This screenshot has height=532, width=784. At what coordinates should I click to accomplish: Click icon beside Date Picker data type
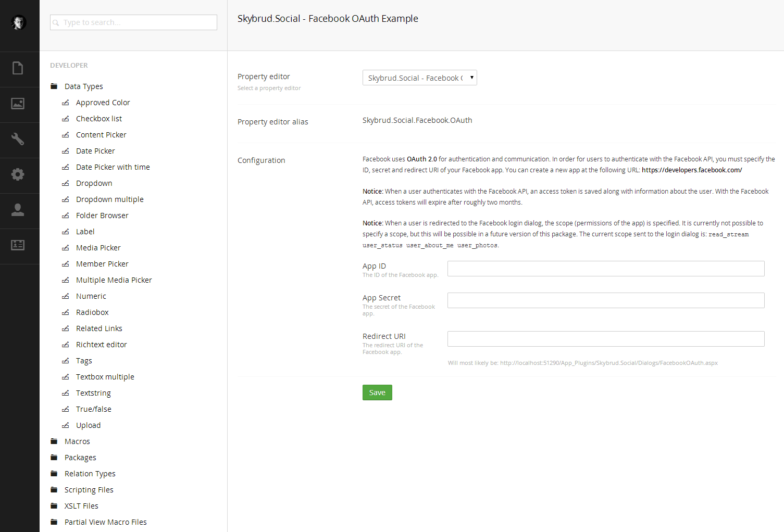pyautogui.click(x=66, y=151)
